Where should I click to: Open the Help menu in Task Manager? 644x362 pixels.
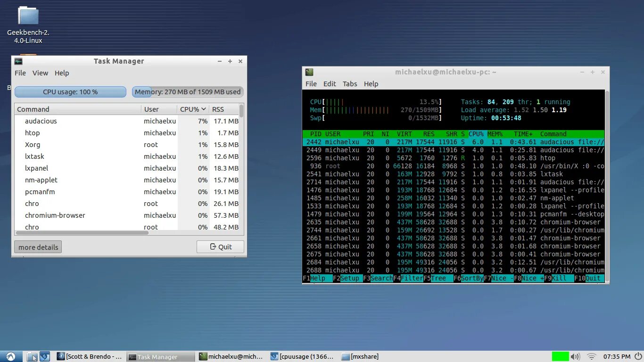pos(62,73)
